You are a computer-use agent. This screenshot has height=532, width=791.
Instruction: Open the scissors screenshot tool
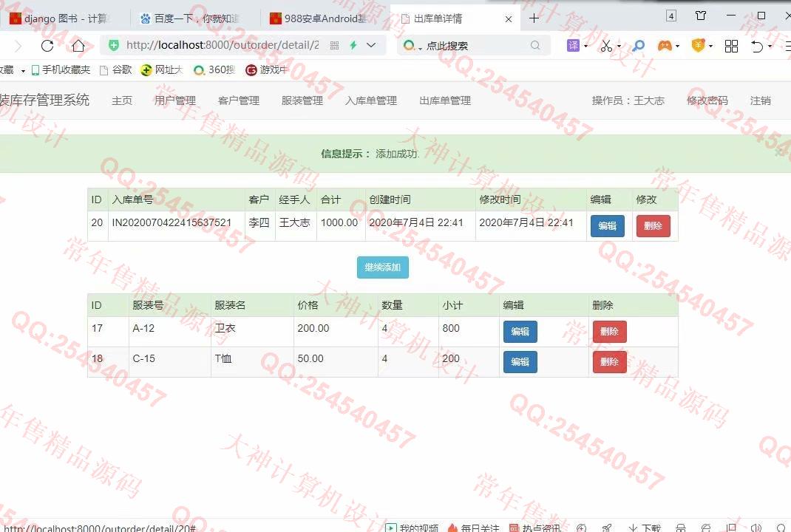[606, 46]
